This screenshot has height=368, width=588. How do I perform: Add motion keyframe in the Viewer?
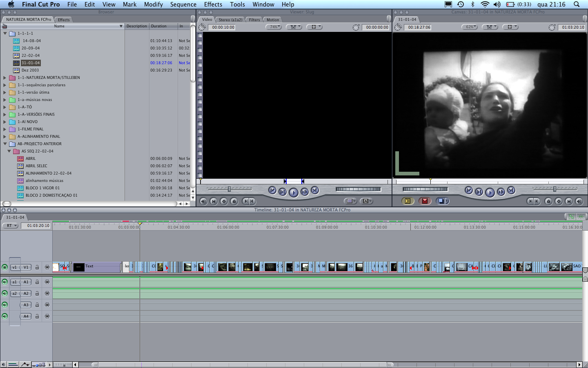click(224, 201)
